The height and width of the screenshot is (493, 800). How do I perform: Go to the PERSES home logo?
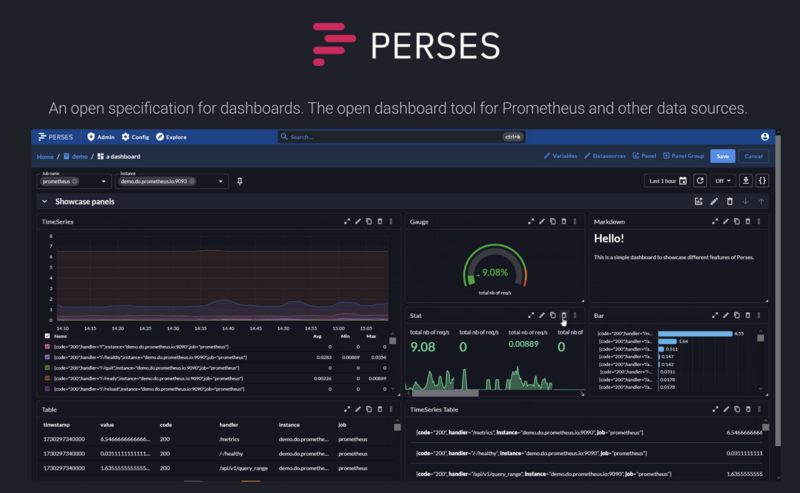(56, 137)
